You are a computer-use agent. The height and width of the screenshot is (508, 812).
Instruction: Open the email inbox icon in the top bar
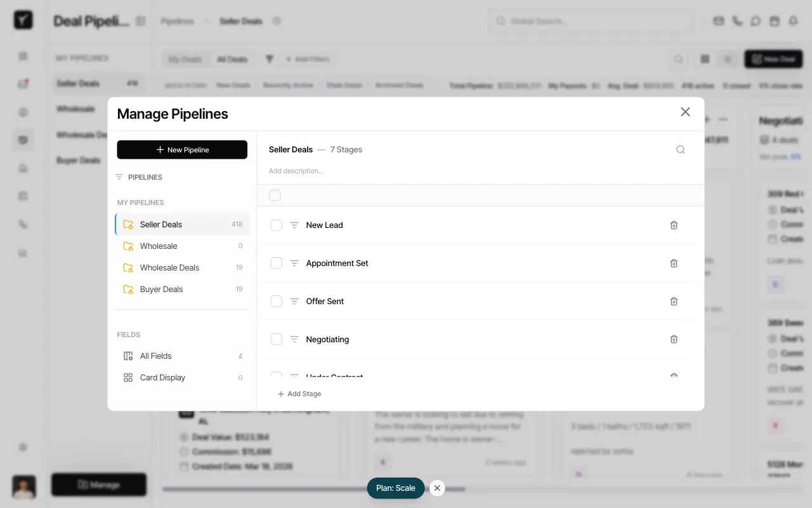pos(718,21)
